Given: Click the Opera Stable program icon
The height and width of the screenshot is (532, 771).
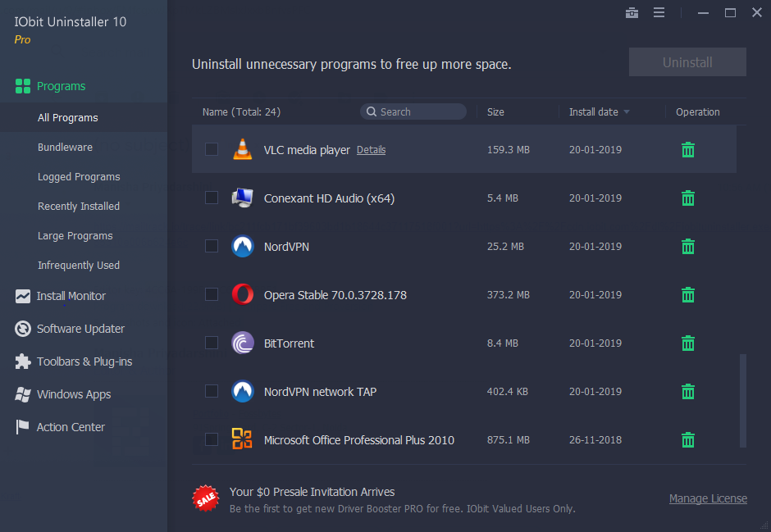Looking at the screenshot, I should click(242, 295).
